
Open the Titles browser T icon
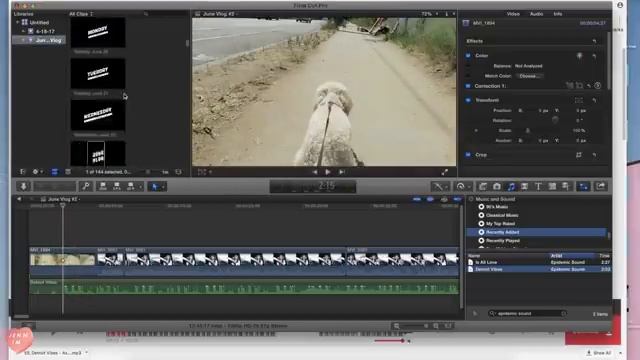pos(538,187)
